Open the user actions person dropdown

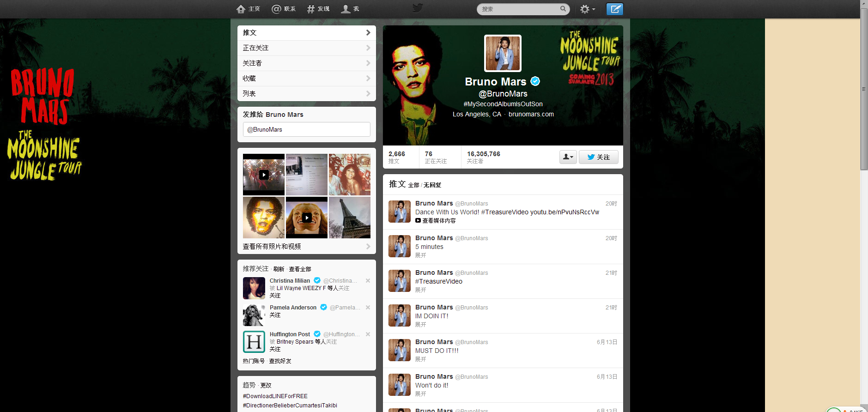[568, 157]
